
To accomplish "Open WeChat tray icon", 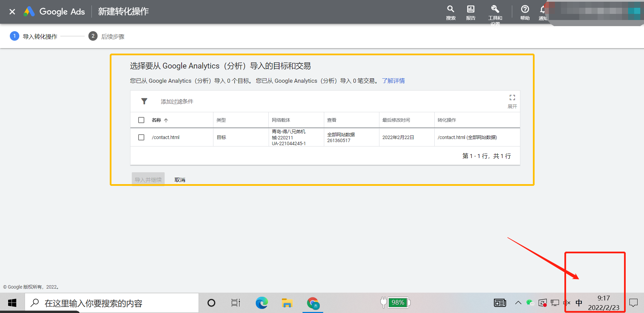I will [x=530, y=303].
